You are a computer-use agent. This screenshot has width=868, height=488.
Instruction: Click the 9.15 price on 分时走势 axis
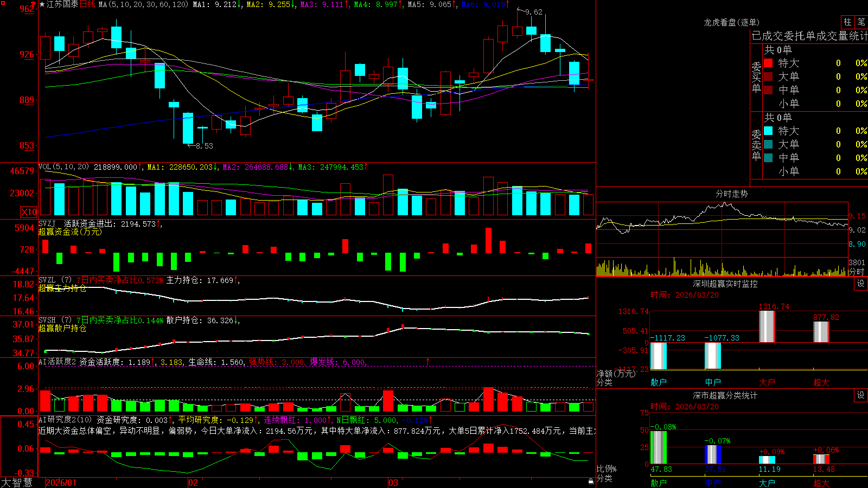857,216
